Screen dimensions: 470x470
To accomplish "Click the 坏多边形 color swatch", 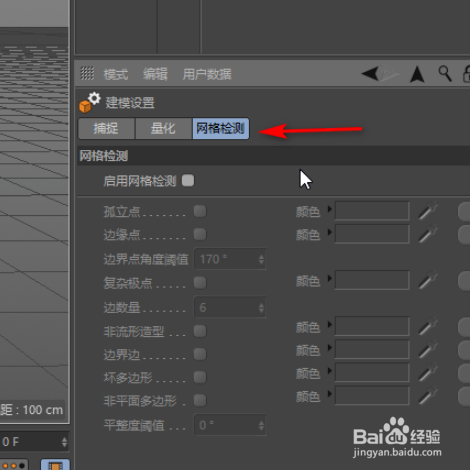I will [372, 372].
